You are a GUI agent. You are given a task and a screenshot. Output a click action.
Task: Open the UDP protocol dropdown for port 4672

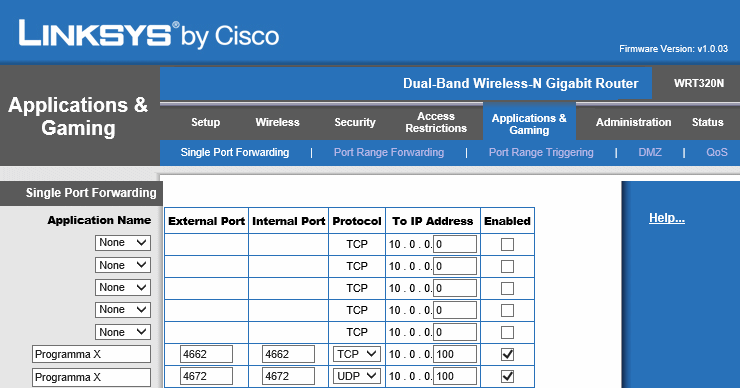coord(356,376)
